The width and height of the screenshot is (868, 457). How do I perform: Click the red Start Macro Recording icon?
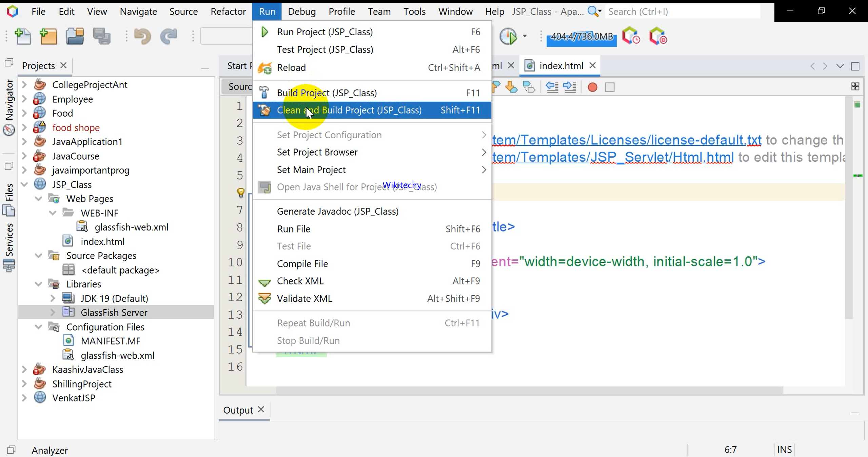592,87
